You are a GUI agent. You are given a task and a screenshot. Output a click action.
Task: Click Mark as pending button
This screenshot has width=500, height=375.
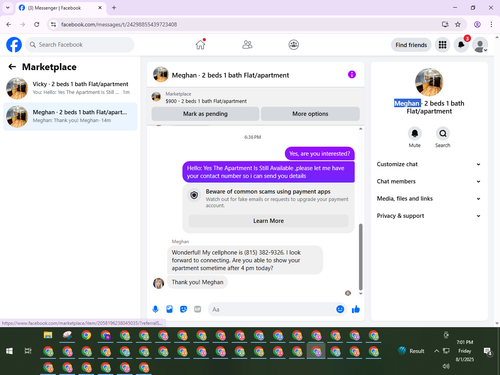pyautogui.click(x=205, y=114)
